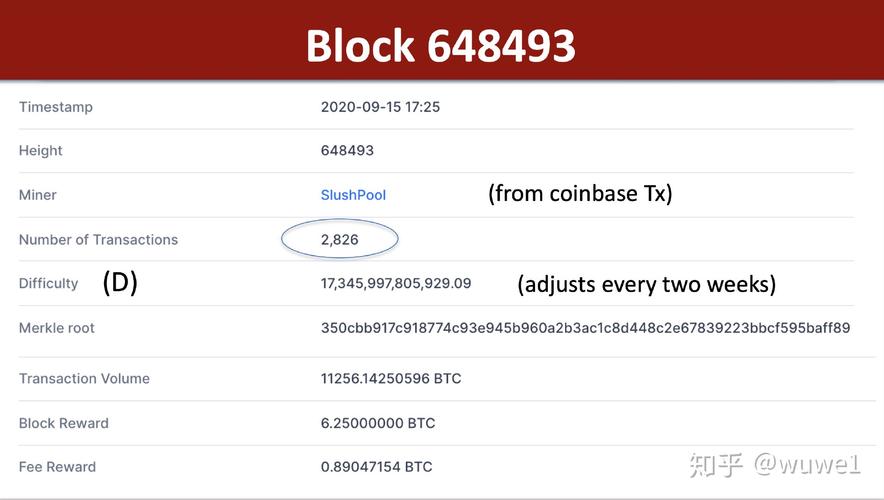884x500 pixels.
Task: Click the "Fee Reward" row label
Action: [x=57, y=467]
